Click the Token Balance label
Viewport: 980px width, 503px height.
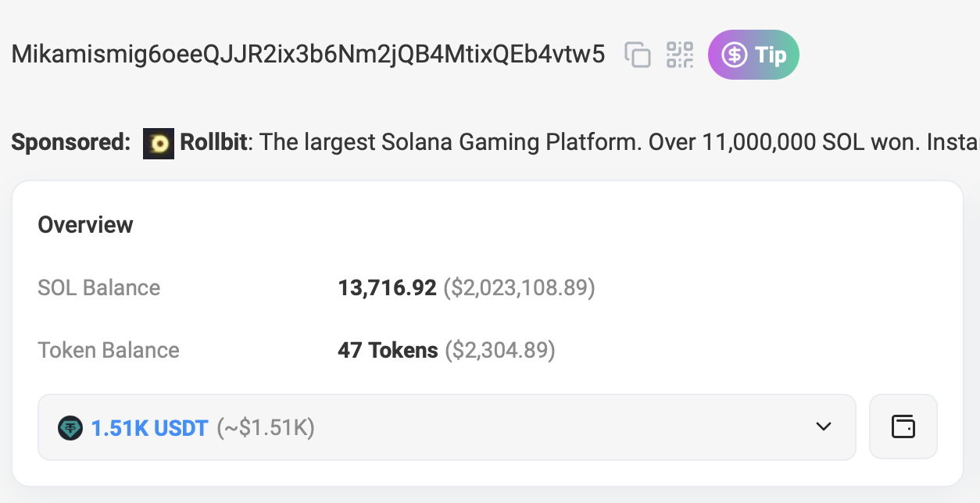tap(109, 351)
